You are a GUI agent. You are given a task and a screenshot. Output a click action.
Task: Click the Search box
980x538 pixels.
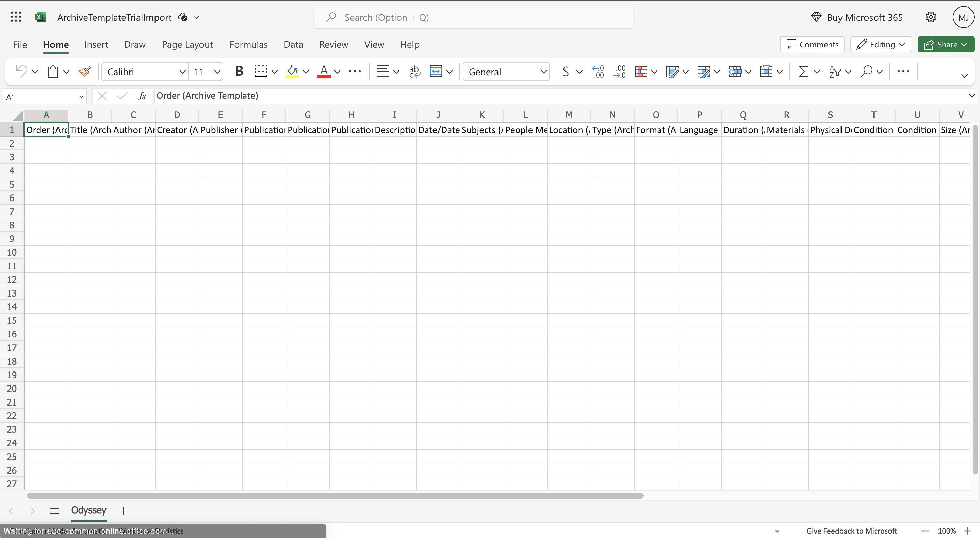coord(473,17)
